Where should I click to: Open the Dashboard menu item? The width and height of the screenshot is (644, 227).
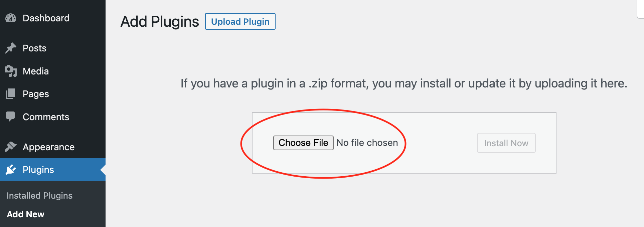click(46, 18)
